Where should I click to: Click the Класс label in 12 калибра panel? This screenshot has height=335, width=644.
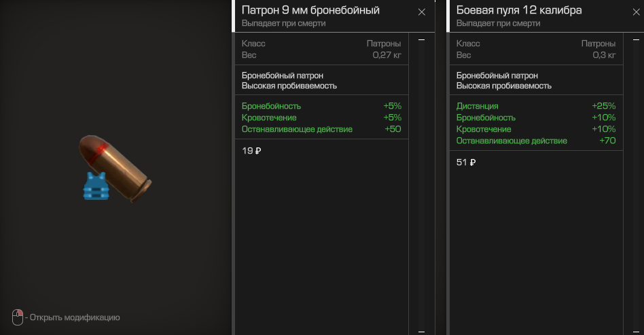[x=468, y=43]
